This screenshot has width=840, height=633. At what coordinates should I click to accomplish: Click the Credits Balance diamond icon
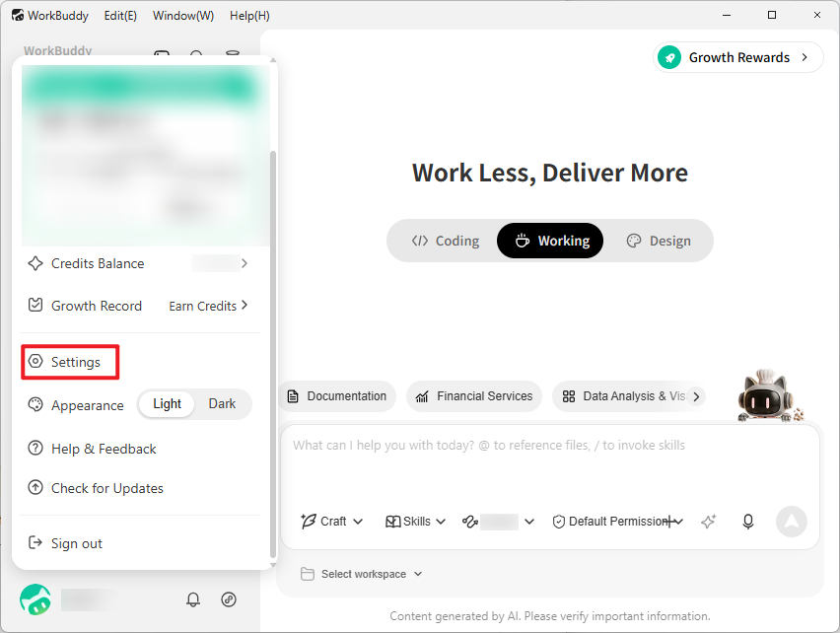35,263
